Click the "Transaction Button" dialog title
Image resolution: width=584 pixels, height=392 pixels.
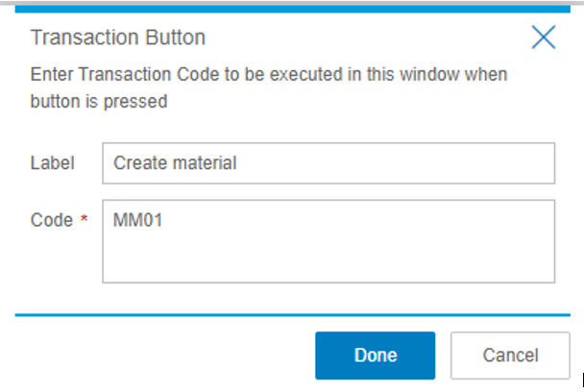click(118, 37)
